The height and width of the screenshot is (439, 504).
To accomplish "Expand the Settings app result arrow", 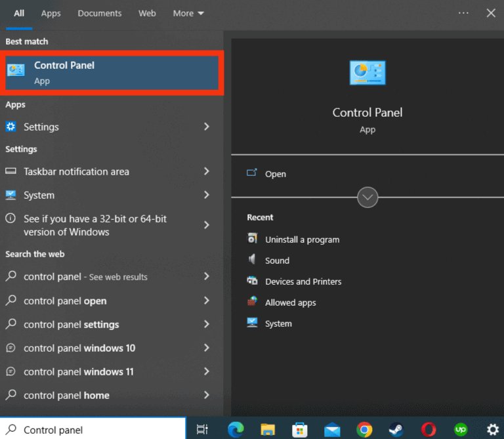I will 207,127.
